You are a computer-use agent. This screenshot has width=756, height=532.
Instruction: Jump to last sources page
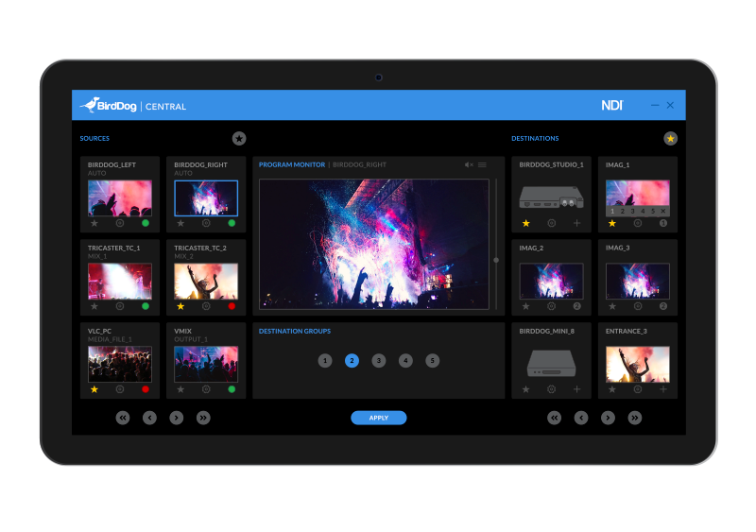click(203, 418)
